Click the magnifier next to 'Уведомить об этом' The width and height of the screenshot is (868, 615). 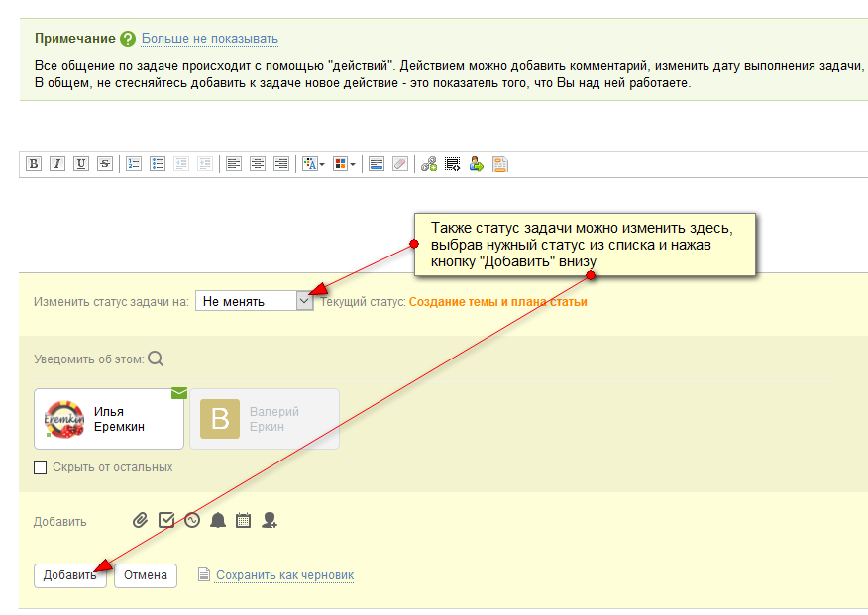pyautogui.click(x=157, y=359)
